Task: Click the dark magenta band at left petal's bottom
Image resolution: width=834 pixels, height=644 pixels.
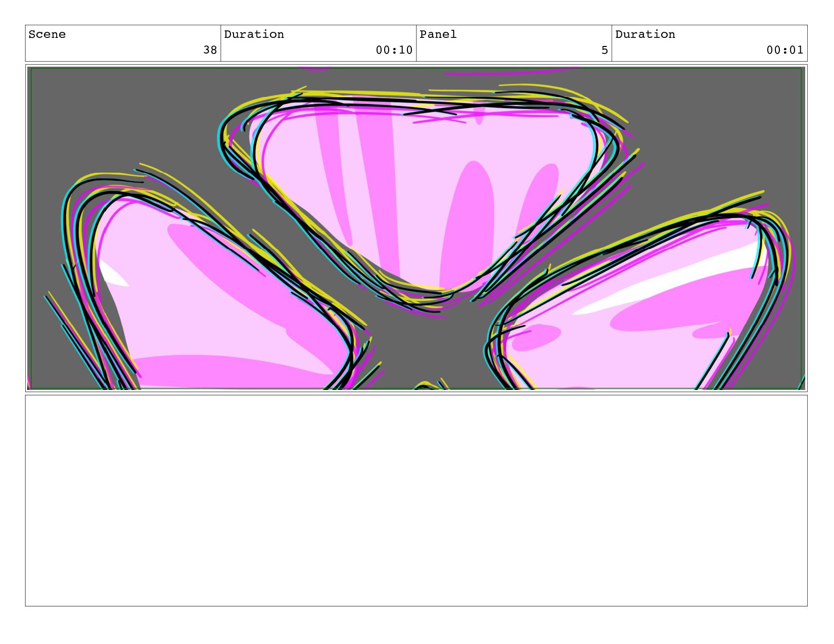Action: (x=227, y=371)
